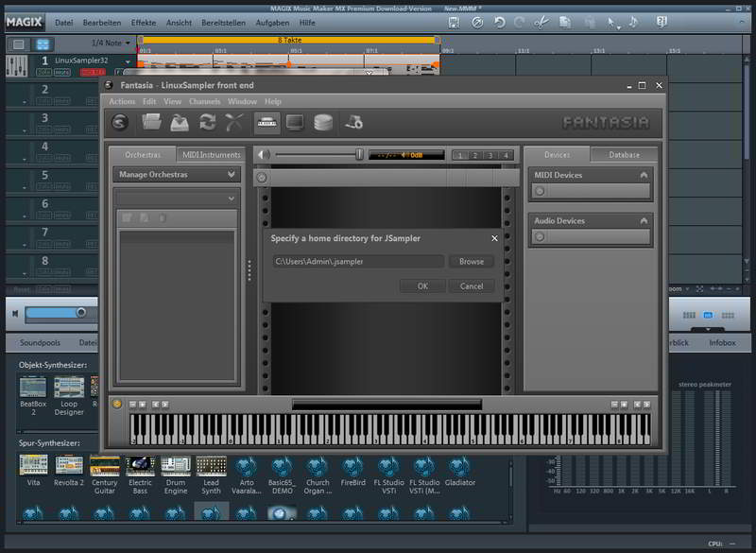
Task: Cancel the home directory dialog
Action: [472, 285]
